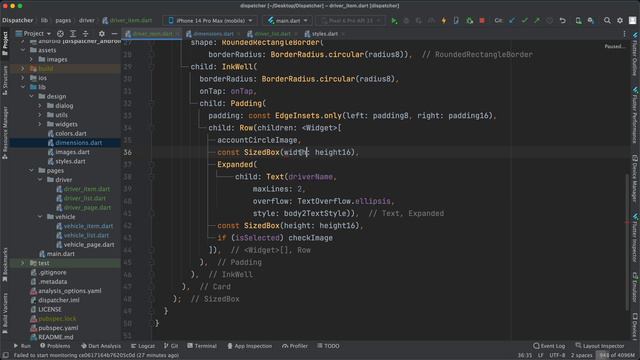The height and width of the screenshot is (360, 640).
Task: Open Profiler tool window
Action: coord(295,346)
